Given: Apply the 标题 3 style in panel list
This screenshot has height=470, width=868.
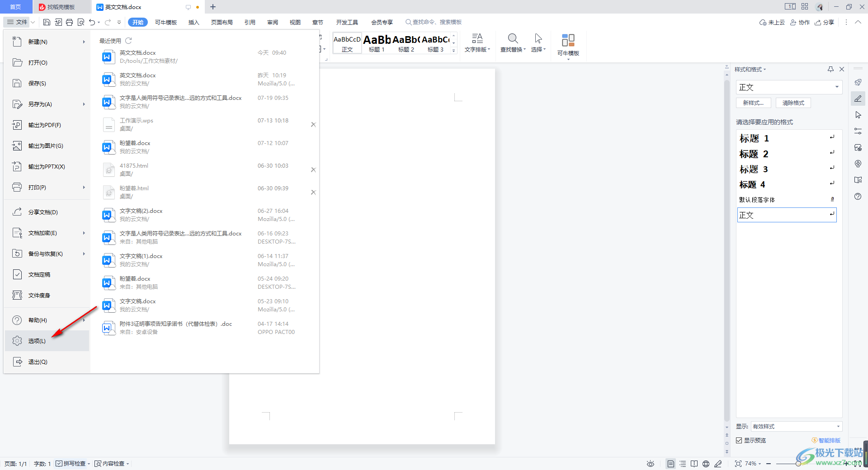Looking at the screenshot, I should [x=787, y=169].
